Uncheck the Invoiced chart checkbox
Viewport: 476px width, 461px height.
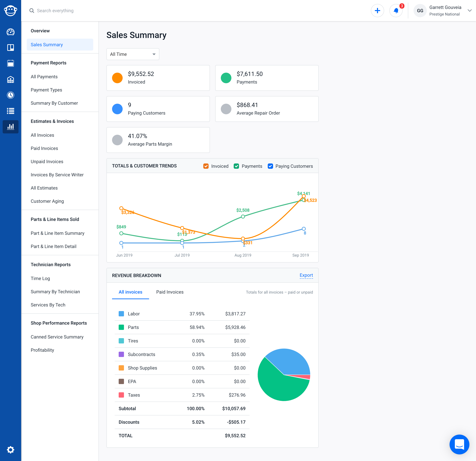click(x=206, y=166)
